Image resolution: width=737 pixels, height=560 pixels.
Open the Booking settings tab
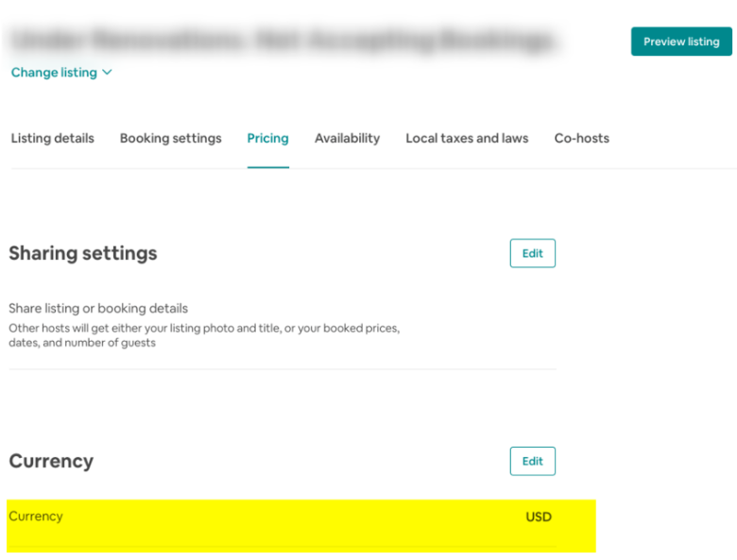pos(170,138)
